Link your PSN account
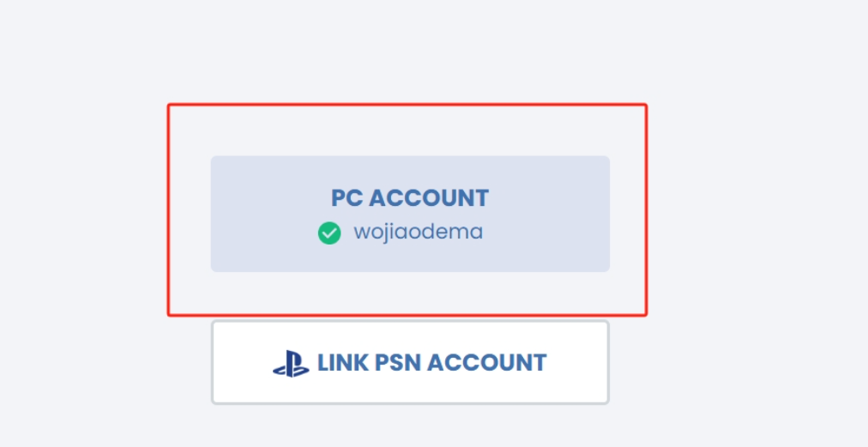Screen dimensions: 868x447 click(x=410, y=362)
